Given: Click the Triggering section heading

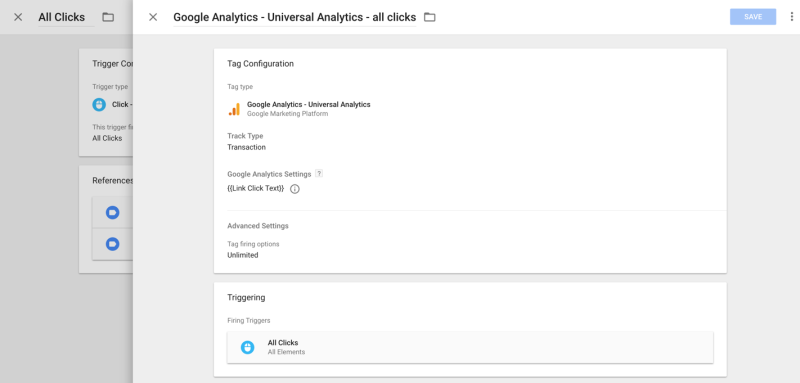Looking at the screenshot, I should (246, 297).
